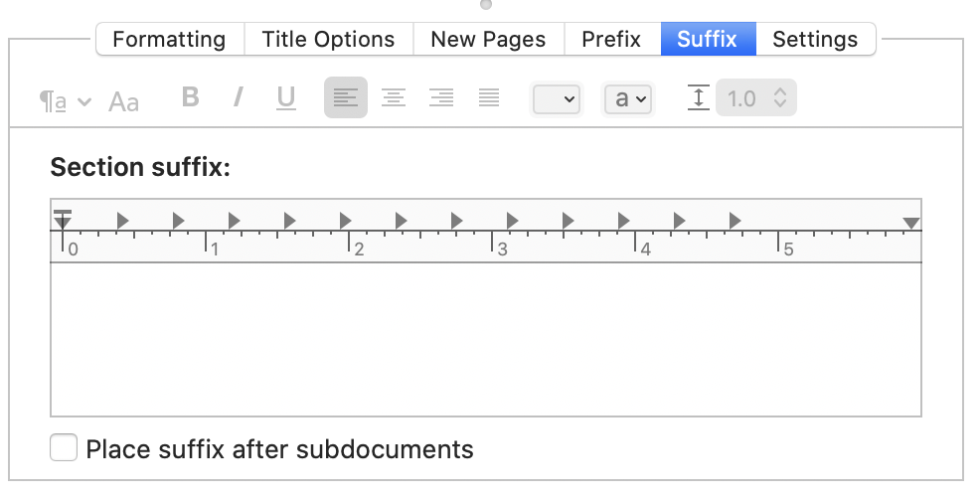Justify text alignment icon

489,97
